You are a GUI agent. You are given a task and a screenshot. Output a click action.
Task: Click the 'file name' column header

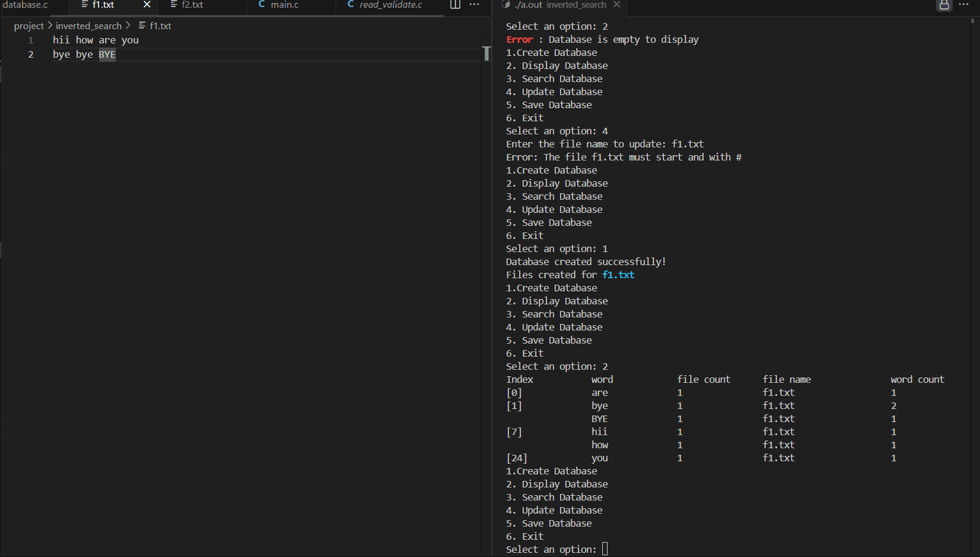click(787, 379)
